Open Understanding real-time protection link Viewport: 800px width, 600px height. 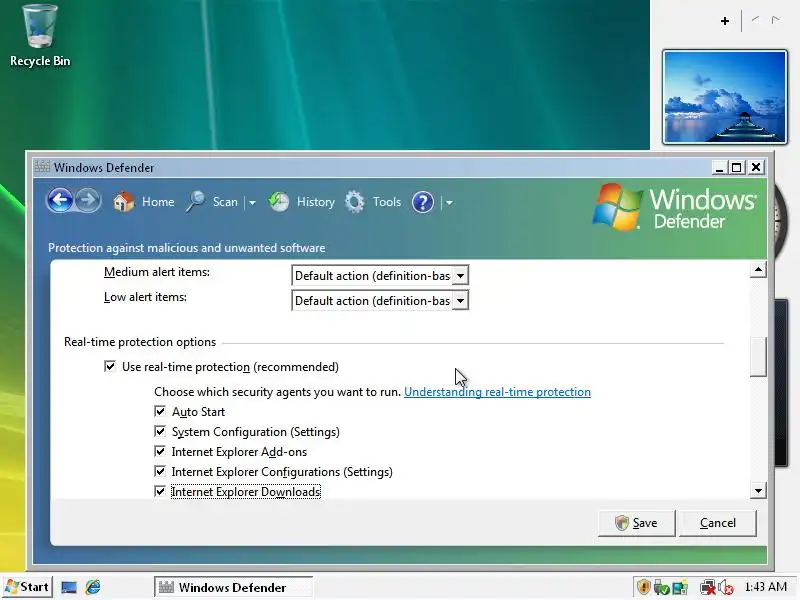coord(497,392)
